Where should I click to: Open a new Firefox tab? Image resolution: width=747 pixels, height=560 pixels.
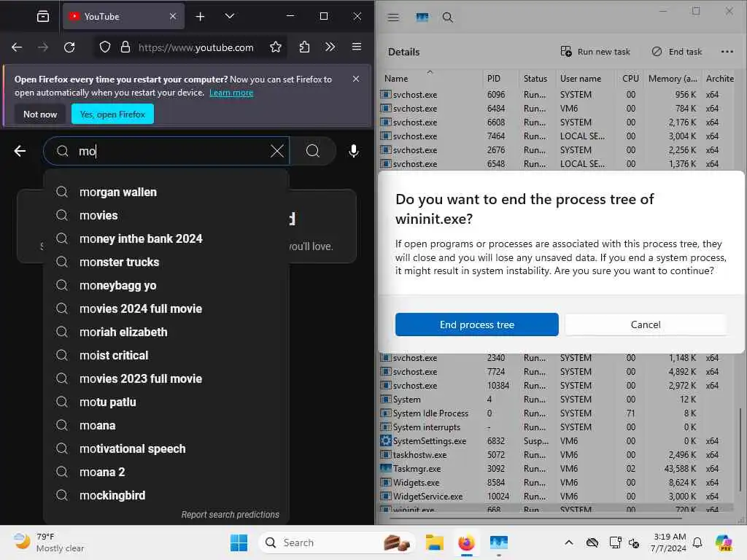tap(200, 17)
